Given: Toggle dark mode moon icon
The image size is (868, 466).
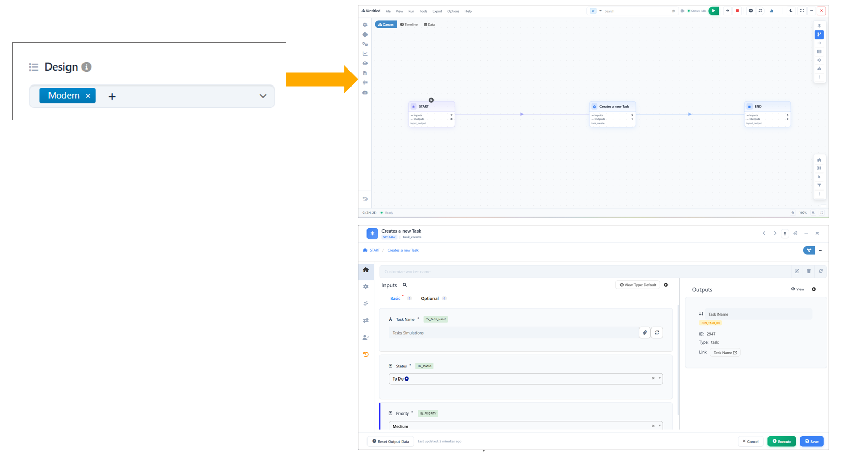Looking at the screenshot, I should point(791,11).
